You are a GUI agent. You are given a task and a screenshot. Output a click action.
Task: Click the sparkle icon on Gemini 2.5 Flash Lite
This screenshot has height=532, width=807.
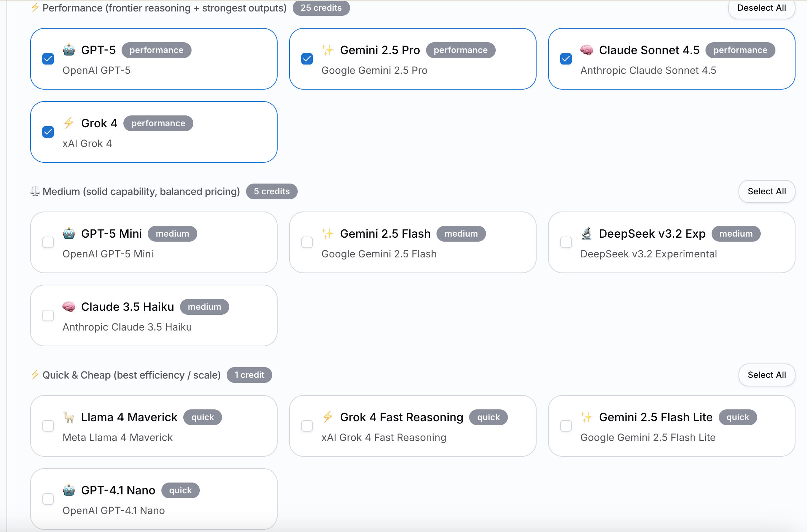click(x=586, y=417)
